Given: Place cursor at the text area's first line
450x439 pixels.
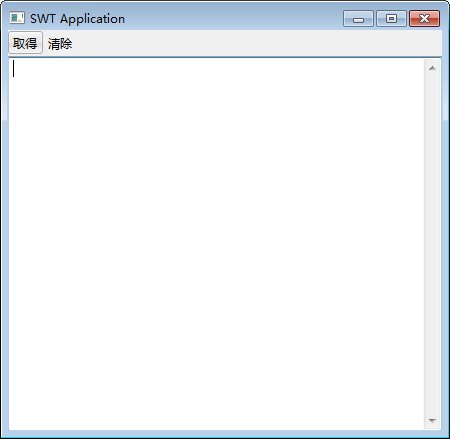Looking at the screenshot, I should pyautogui.click(x=217, y=68).
